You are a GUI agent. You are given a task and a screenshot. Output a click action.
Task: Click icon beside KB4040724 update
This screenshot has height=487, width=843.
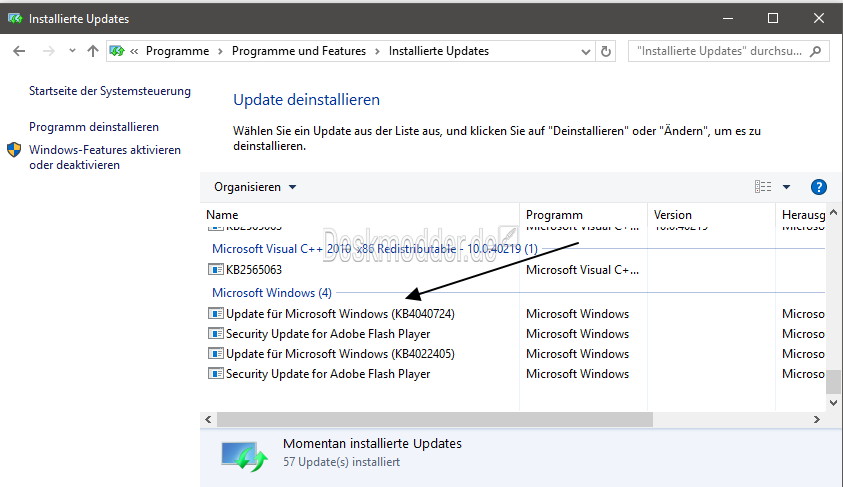tap(216, 313)
